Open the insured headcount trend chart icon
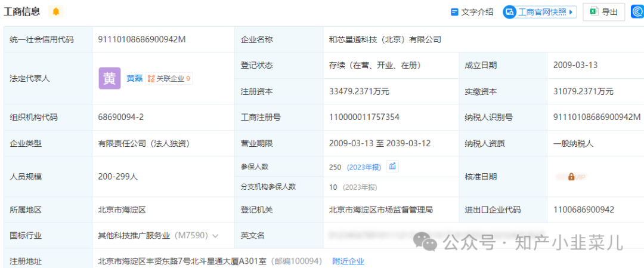 (392, 167)
